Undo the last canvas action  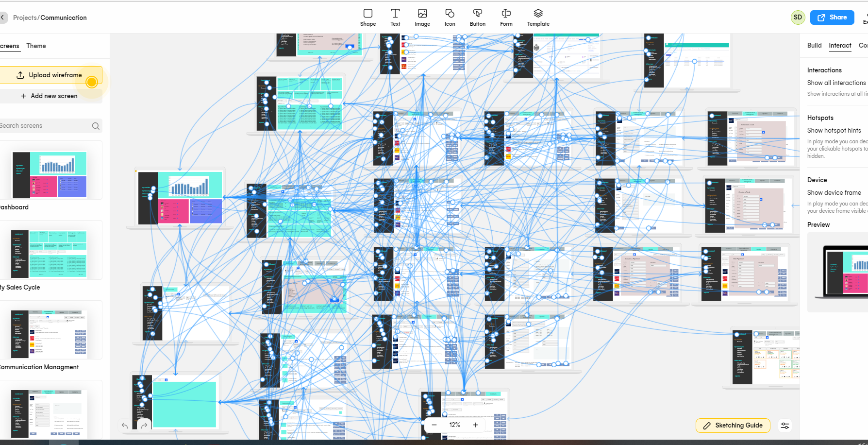click(x=124, y=426)
